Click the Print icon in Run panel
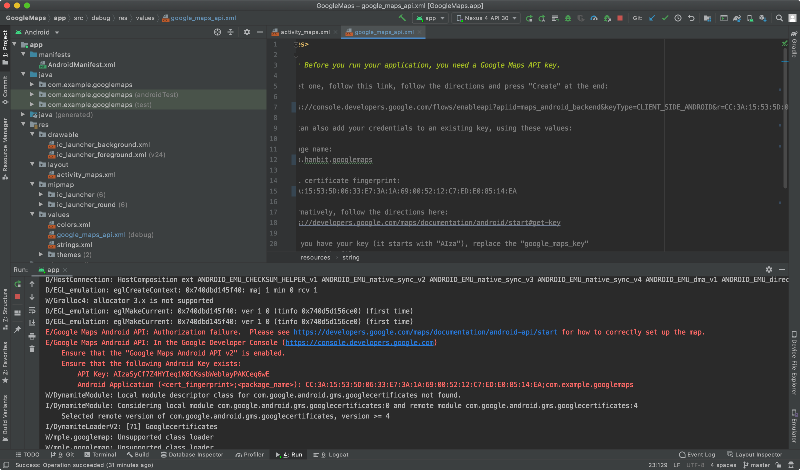The width and height of the screenshot is (800, 470). 32,336
